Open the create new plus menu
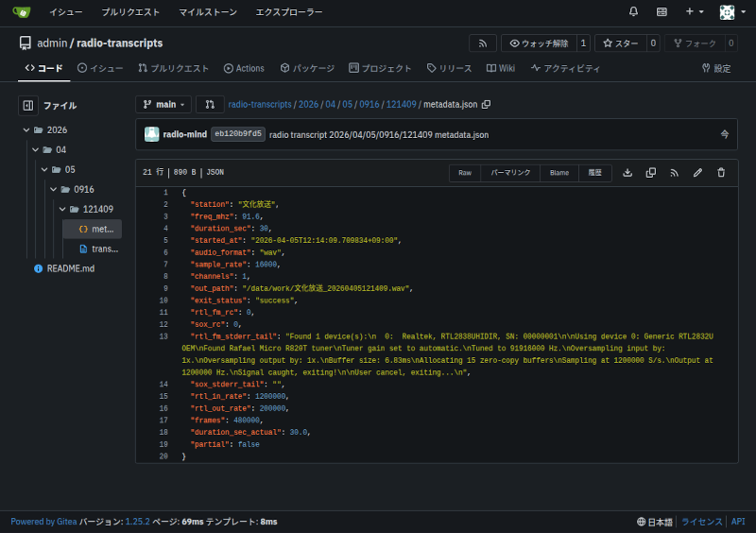 pos(695,12)
